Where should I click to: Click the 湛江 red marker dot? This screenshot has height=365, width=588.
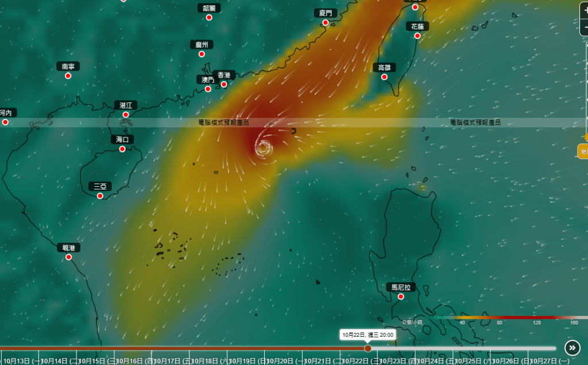coord(126,115)
